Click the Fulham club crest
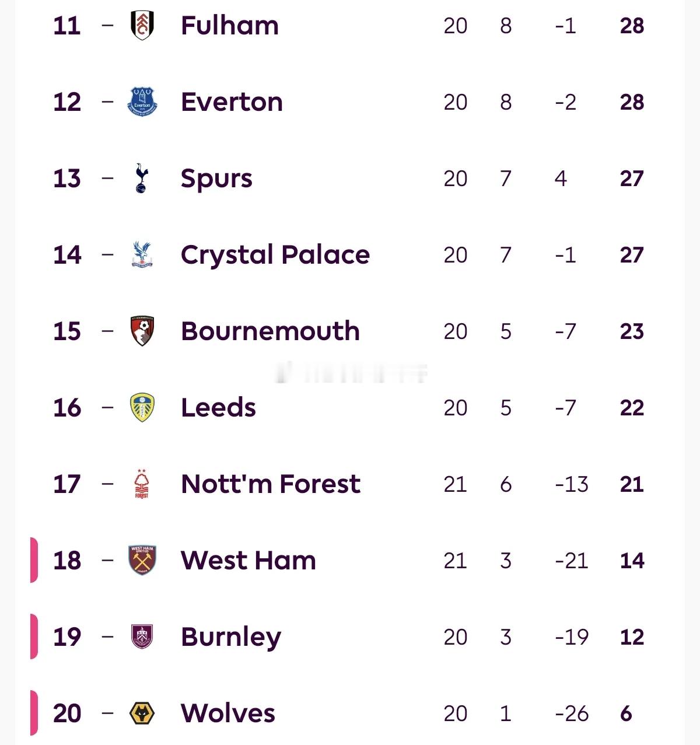This screenshot has height=745, width=700. 142,26
